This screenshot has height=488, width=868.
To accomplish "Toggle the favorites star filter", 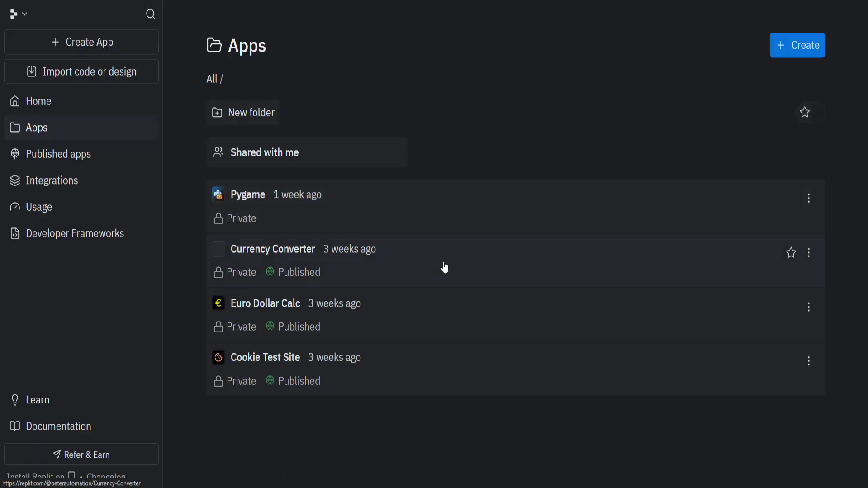I will click(804, 112).
